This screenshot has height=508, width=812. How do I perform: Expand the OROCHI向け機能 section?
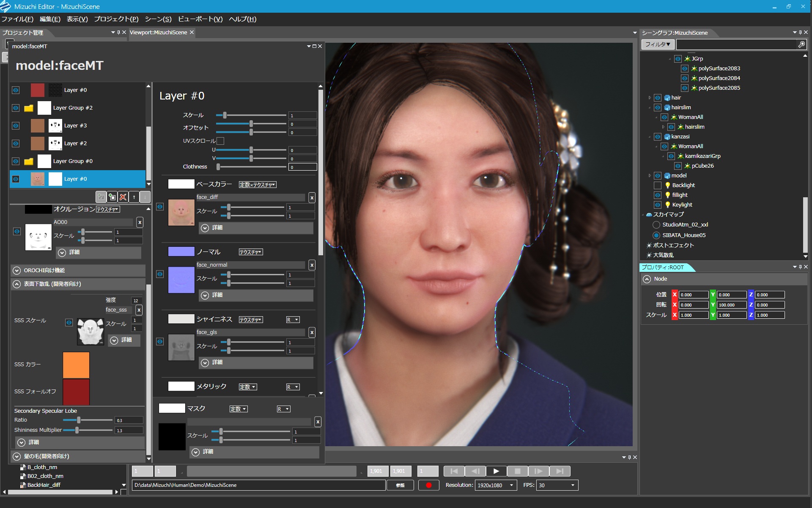pyautogui.click(x=17, y=271)
